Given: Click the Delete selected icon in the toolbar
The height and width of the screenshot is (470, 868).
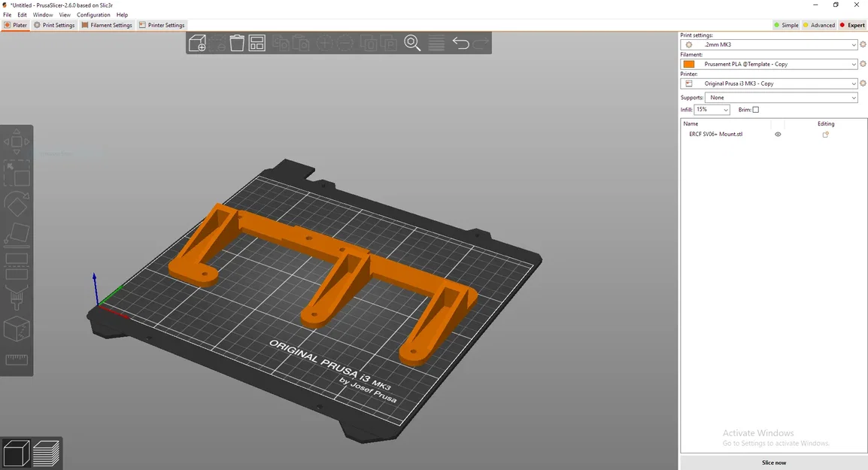Looking at the screenshot, I should [217, 43].
